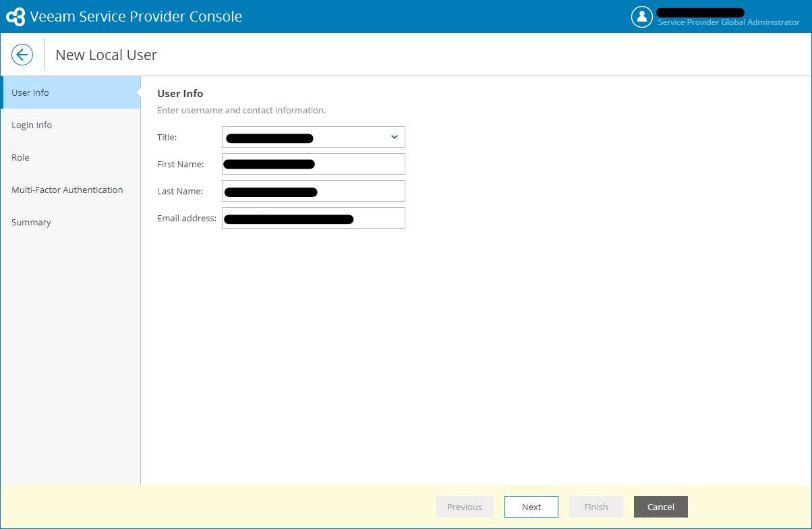Click the Cancel button
Screen dimensions: 812x529
coord(661,507)
